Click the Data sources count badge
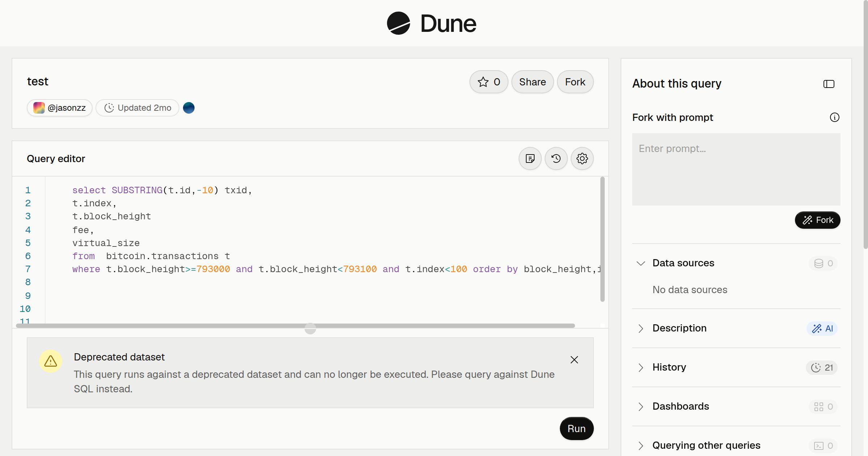The image size is (868, 456). coord(823,263)
